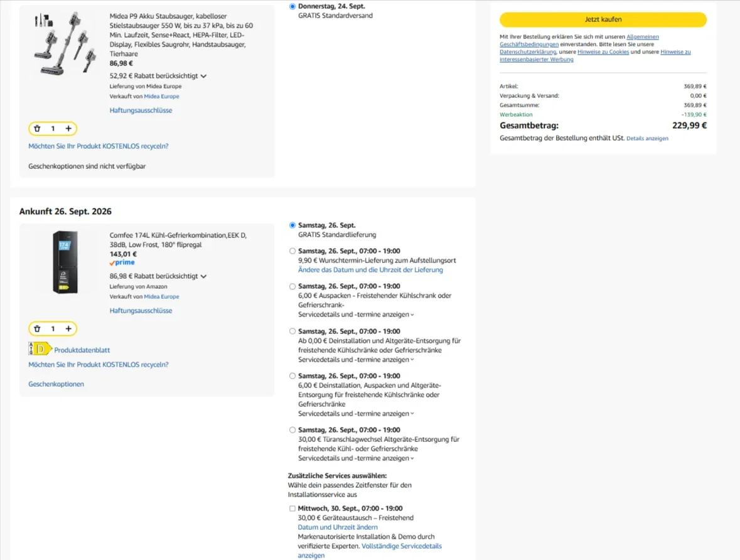Choose 6,00 € Deinstallation, Auspacken option
Image resolution: width=740 pixels, height=560 pixels.
click(292, 376)
